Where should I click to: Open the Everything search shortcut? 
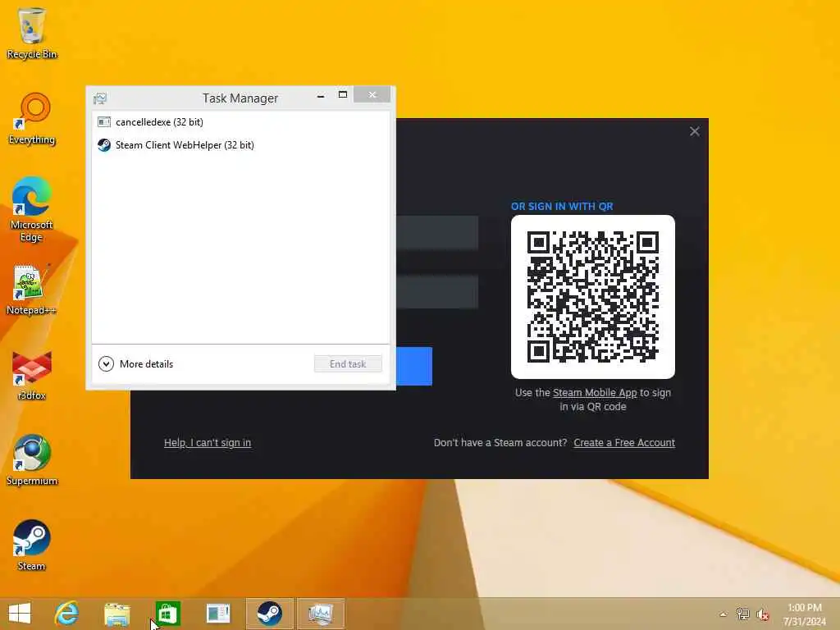32,119
